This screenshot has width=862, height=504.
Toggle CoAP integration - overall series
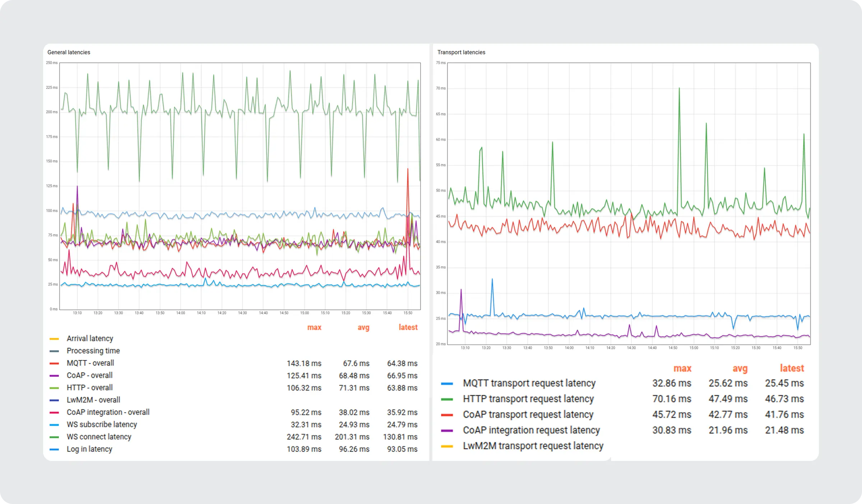pos(108,412)
